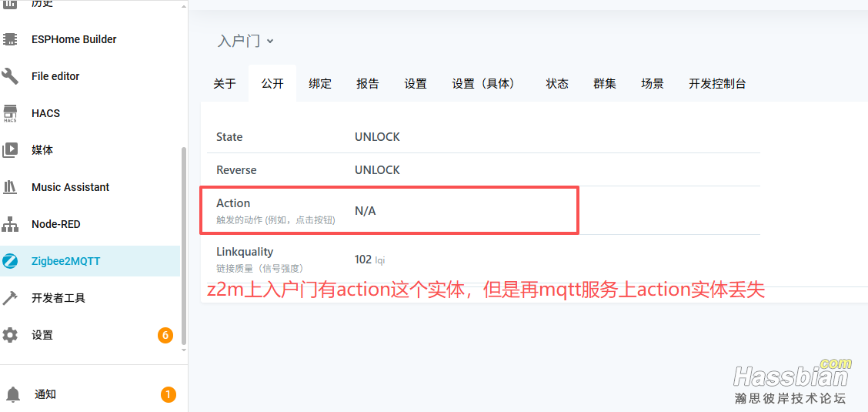868x412 pixels.
Task: Open the 群集 tab
Action: 605,84
